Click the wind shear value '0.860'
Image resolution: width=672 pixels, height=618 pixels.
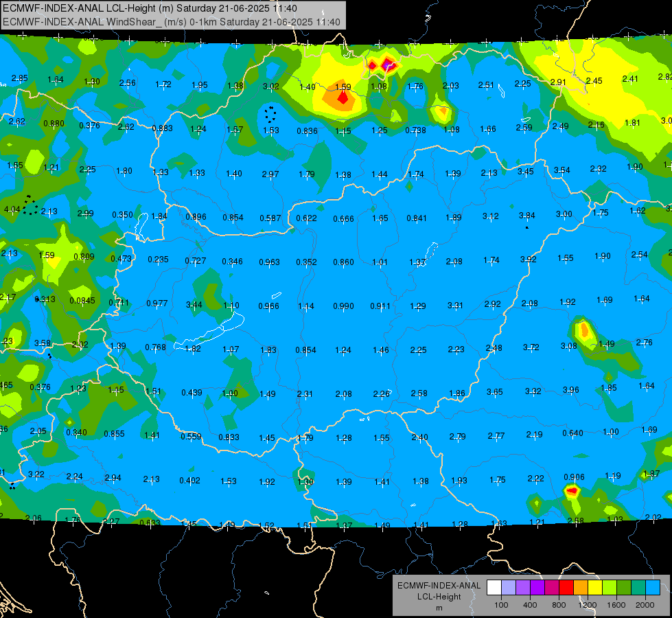[343, 261]
